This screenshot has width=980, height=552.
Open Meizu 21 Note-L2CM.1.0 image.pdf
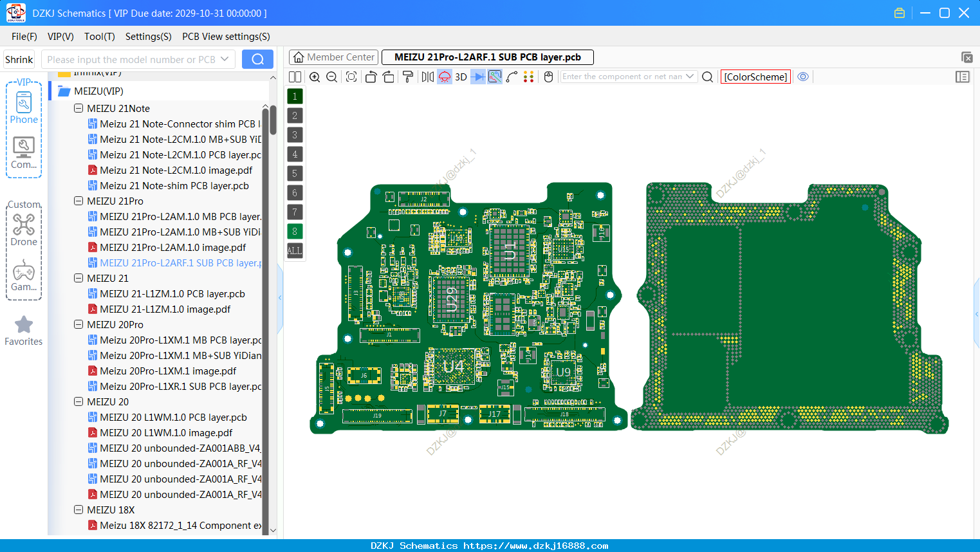[x=176, y=170]
